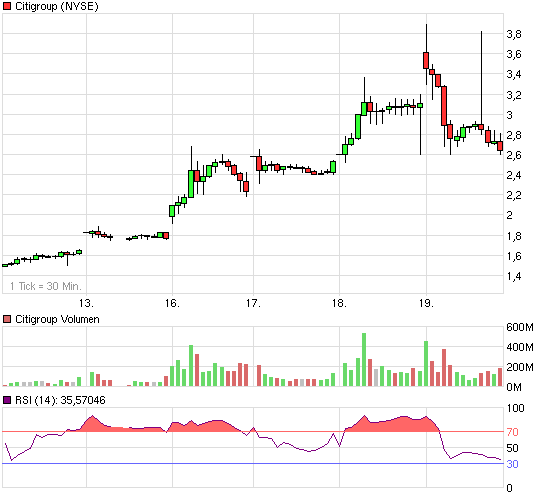Click the 600M volume axis label
545x496 pixels.
click(x=520, y=327)
